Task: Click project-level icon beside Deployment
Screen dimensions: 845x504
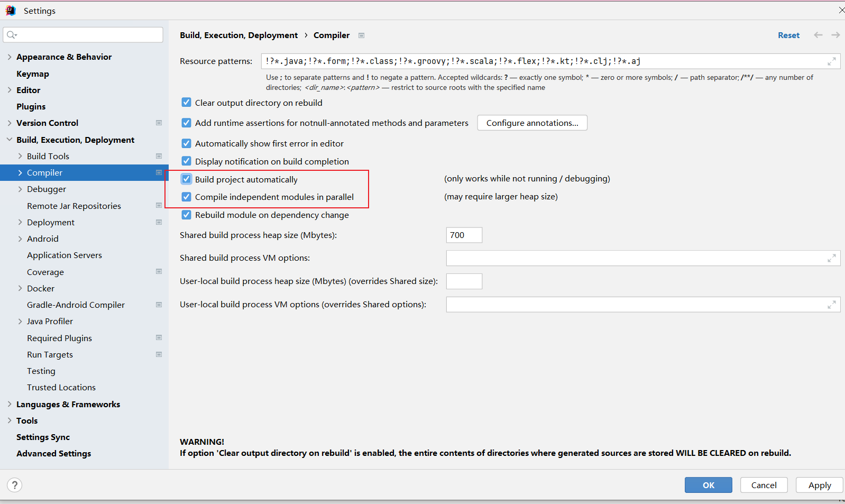Action: point(159,222)
